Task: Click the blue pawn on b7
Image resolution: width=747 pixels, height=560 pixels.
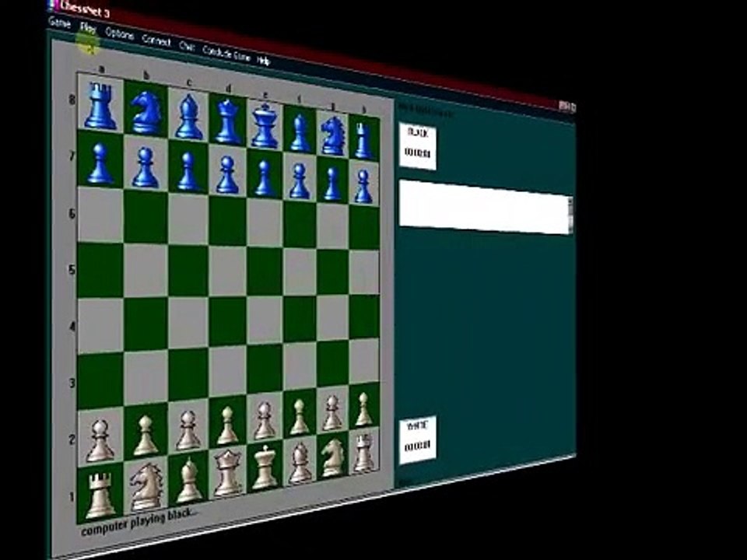Action: [146, 168]
